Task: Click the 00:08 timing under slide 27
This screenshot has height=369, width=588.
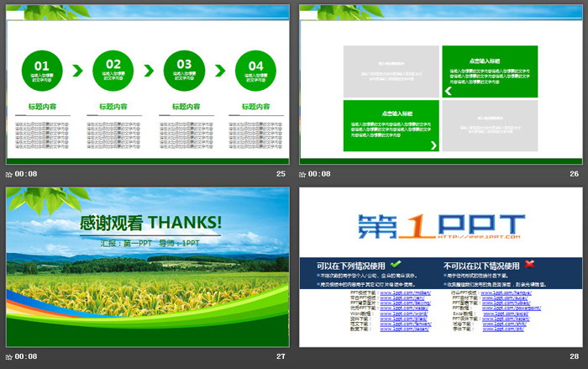Action: (27, 356)
